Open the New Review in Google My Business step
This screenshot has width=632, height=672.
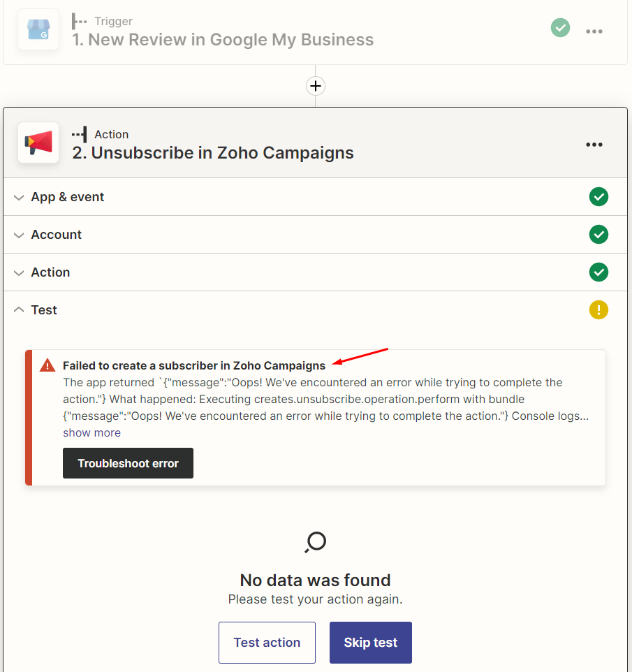[223, 40]
